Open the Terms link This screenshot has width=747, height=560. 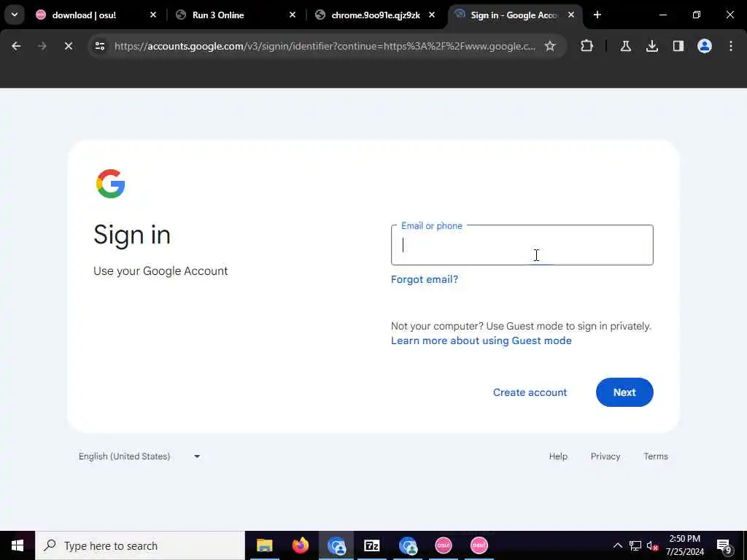point(656,456)
